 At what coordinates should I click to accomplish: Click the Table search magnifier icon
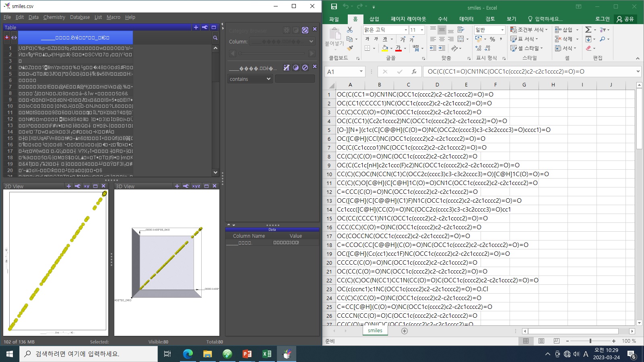[215, 38]
